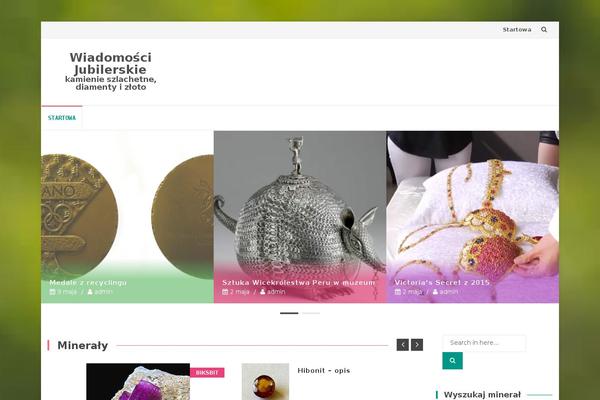Select the STARTOWA navigation tab
600x400 pixels.
pyautogui.click(x=62, y=118)
